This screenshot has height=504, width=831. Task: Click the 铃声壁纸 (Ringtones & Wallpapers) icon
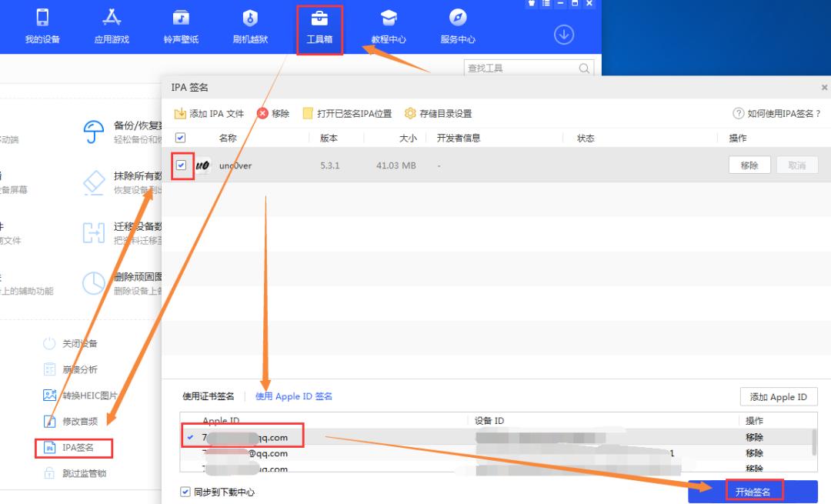coord(181,25)
